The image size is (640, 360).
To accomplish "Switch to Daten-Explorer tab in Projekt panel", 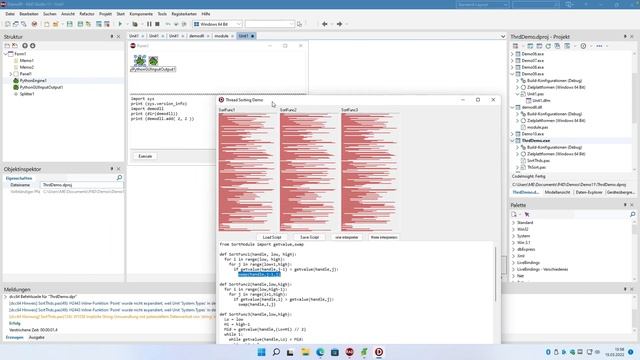I will (589, 192).
